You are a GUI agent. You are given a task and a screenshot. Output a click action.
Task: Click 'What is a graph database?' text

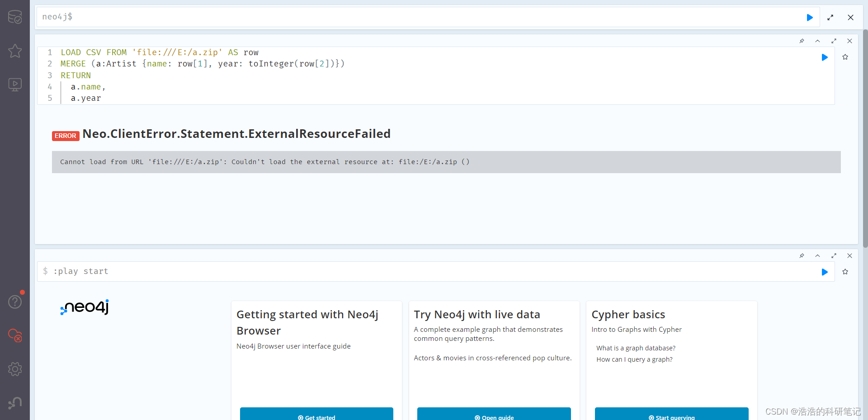(x=636, y=348)
